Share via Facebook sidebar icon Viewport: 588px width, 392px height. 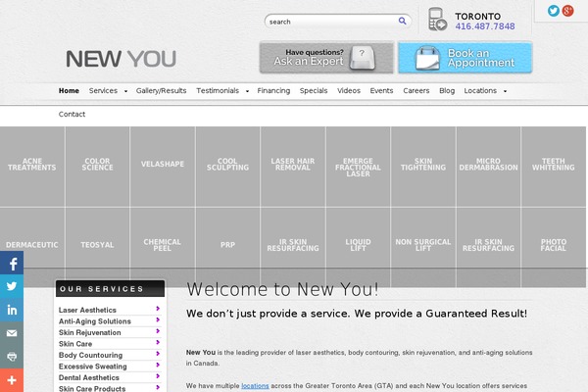[x=12, y=263]
